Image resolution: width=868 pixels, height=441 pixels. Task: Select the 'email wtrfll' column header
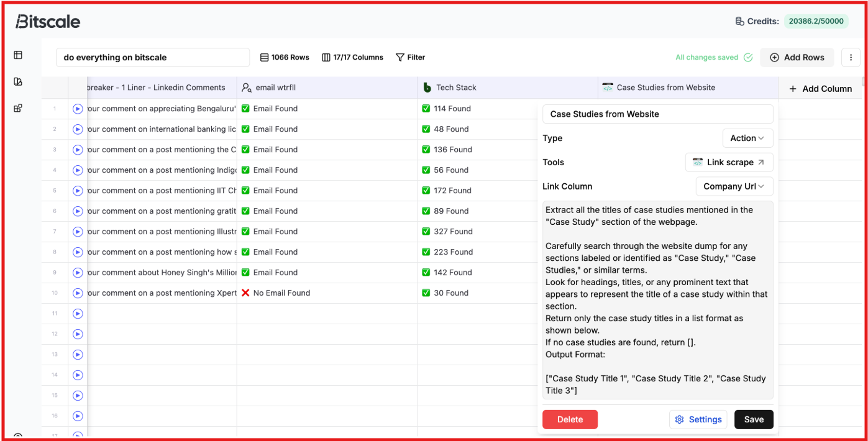[327, 88]
